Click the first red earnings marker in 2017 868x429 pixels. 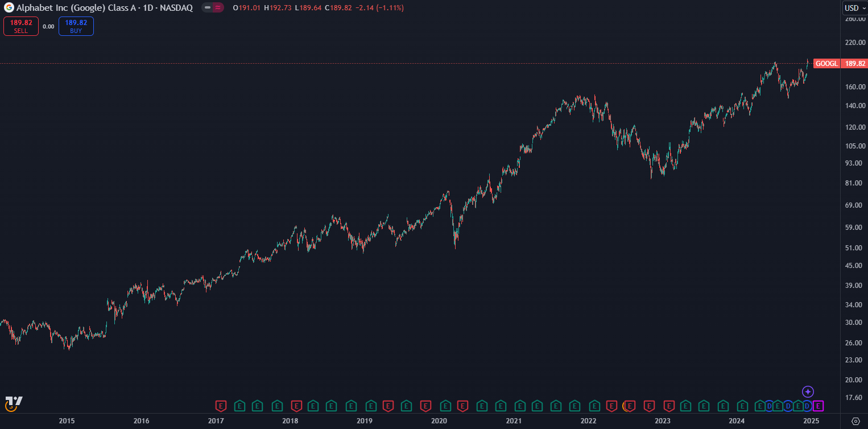point(221,406)
